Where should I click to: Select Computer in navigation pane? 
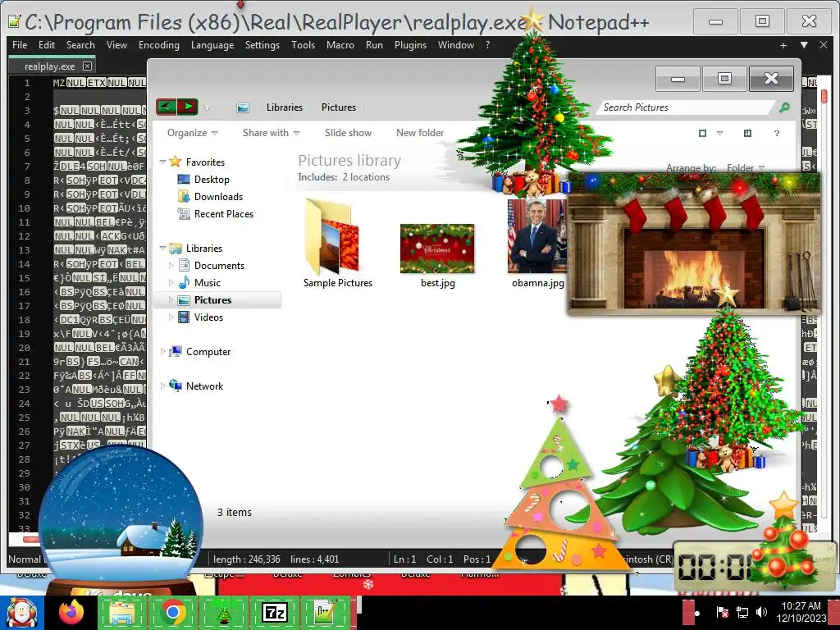coord(208,351)
